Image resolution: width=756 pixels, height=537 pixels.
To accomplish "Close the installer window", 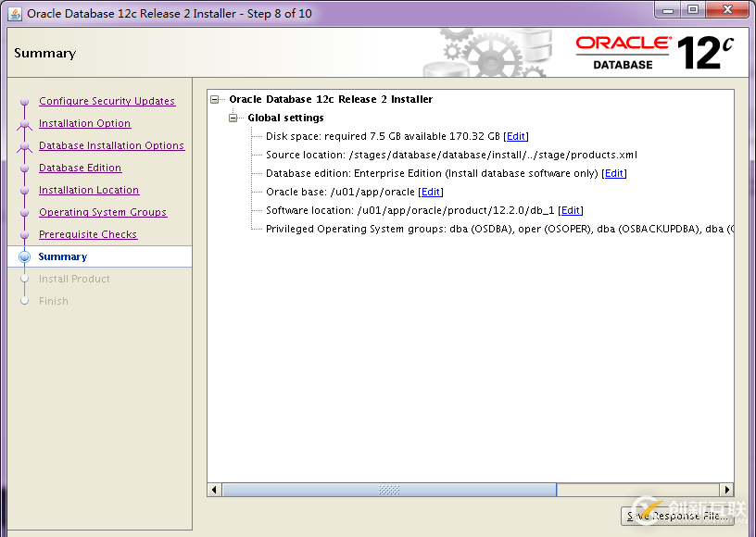I will tap(728, 10).
